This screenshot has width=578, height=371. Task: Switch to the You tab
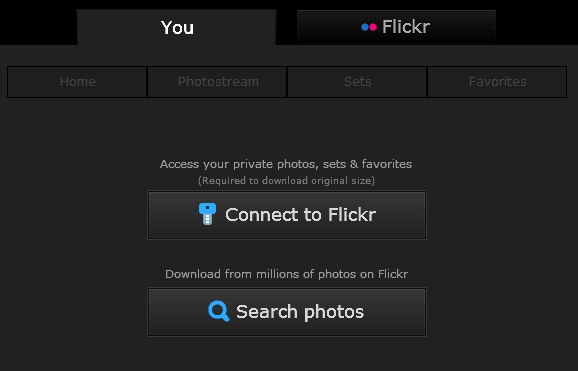[177, 27]
